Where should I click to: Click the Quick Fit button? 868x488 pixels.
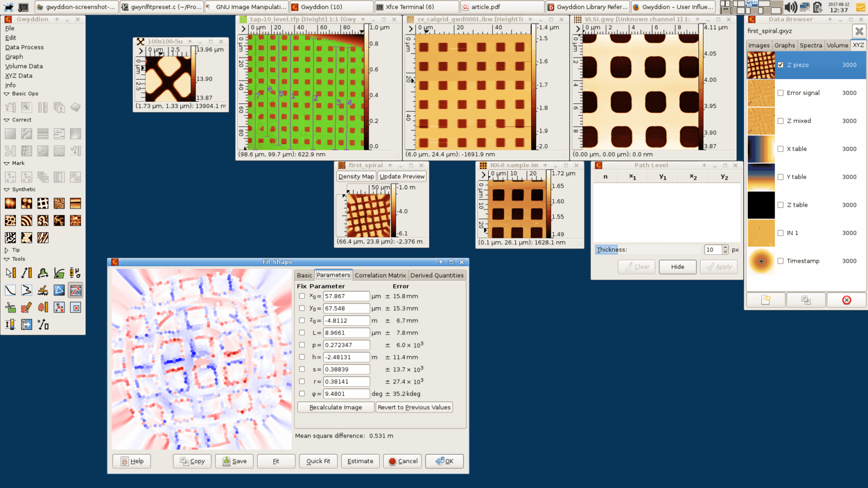point(318,461)
